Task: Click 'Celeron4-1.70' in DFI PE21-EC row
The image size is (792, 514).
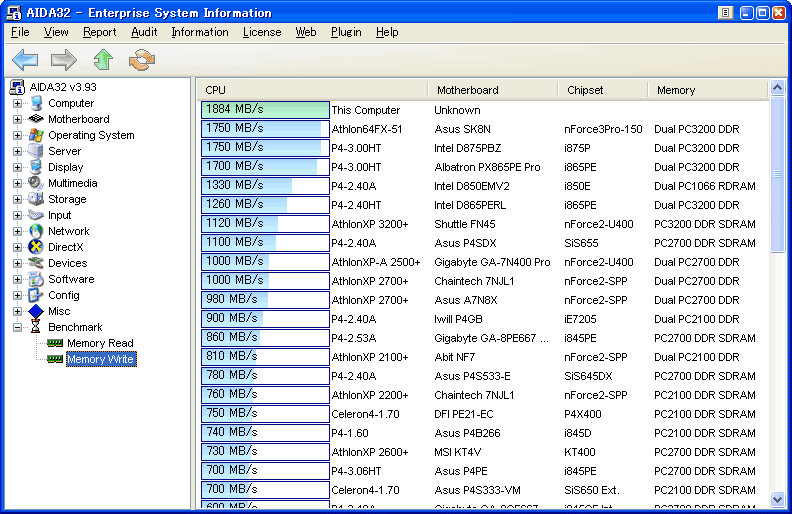Action: point(365,414)
